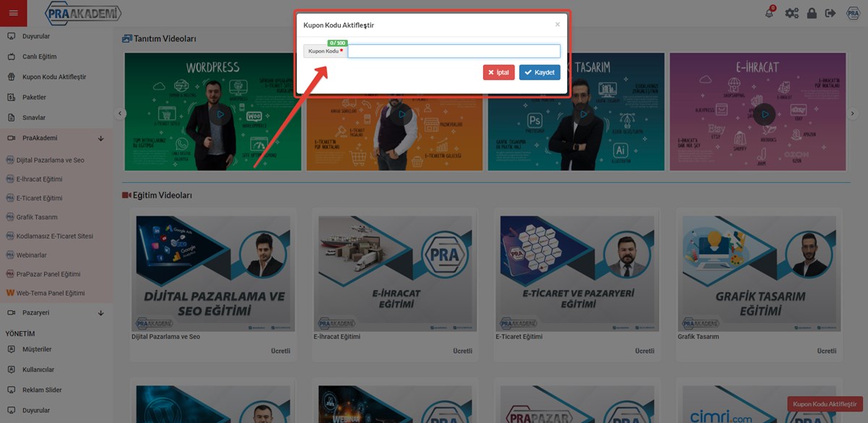Image resolution: width=868 pixels, height=423 pixels.
Task: Click previous arrow of video carousel
Action: click(x=121, y=114)
